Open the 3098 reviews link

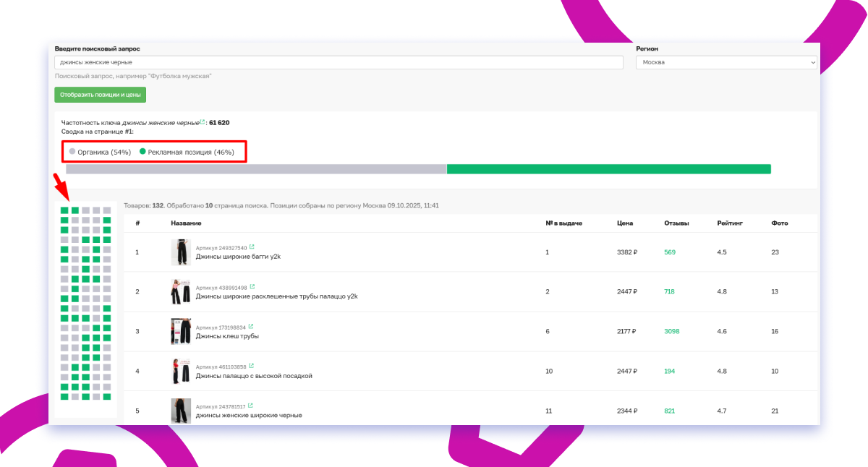pos(672,332)
